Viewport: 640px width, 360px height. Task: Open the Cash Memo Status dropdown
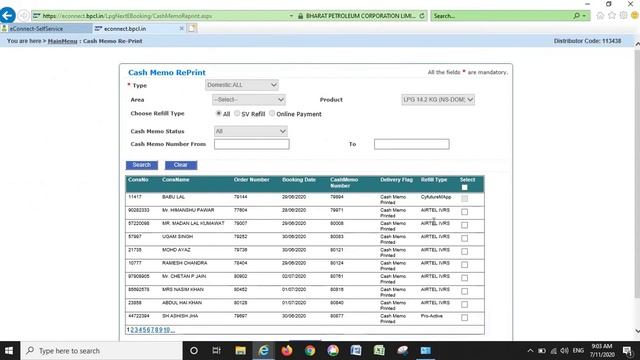point(250,131)
